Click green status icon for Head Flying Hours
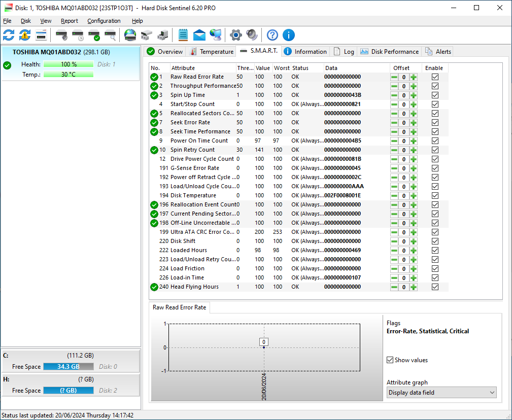The width and height of the screenshot is (512, 420). point(154,287)
